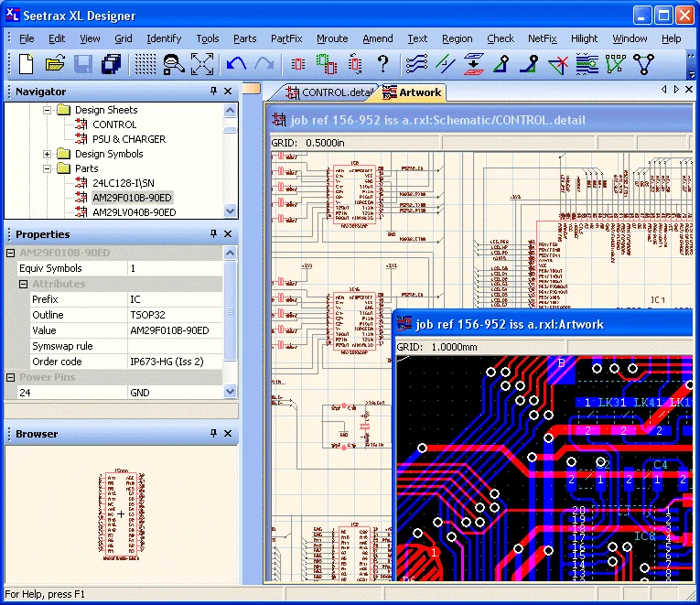This screenshot has height=605, width=700.
Task: Click the delete track red-cross icon
Action: pos(558,64)
